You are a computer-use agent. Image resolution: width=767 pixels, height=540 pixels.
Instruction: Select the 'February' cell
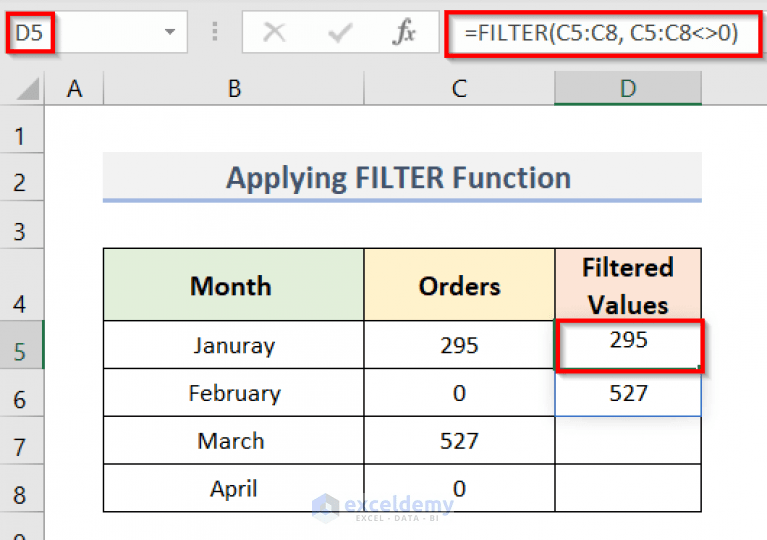pos(233,393)
